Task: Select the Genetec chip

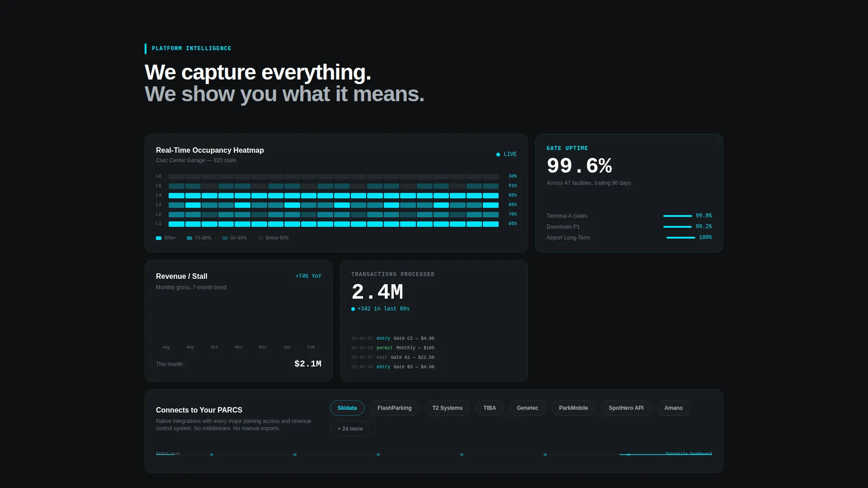Action: 527,408
